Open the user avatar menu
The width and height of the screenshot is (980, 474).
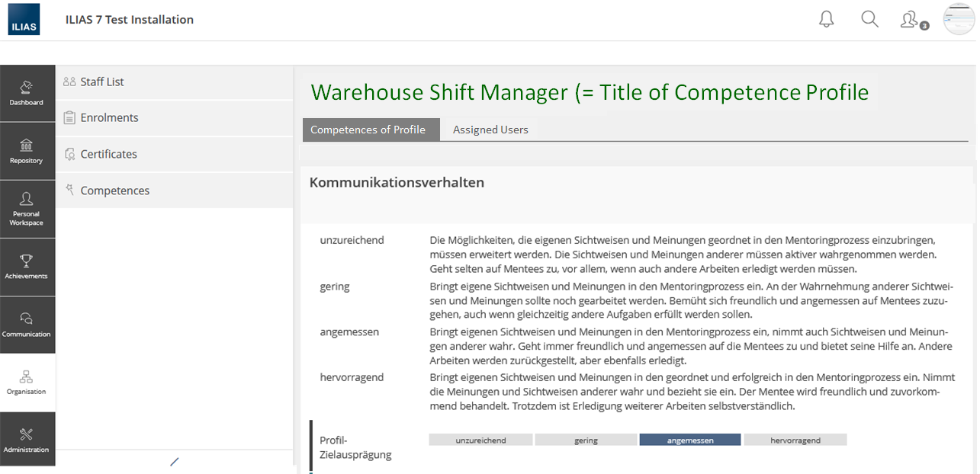tap(959, 20)
